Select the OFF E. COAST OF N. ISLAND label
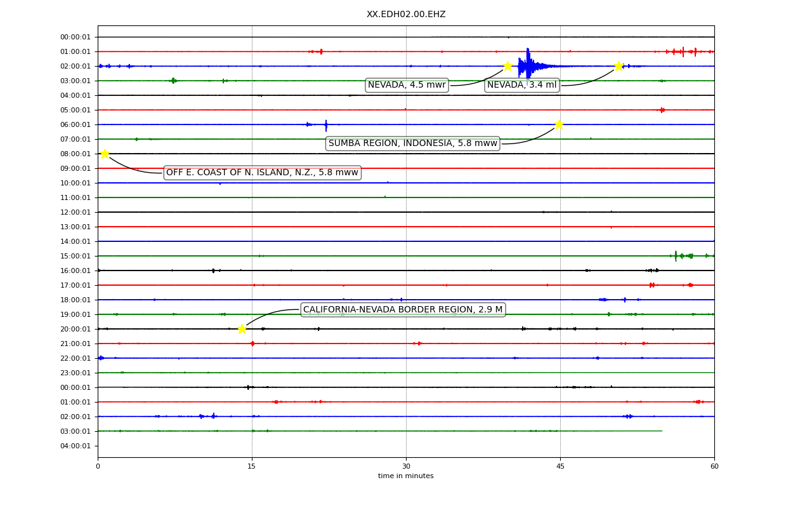812x508 pixels. point(262,173)
